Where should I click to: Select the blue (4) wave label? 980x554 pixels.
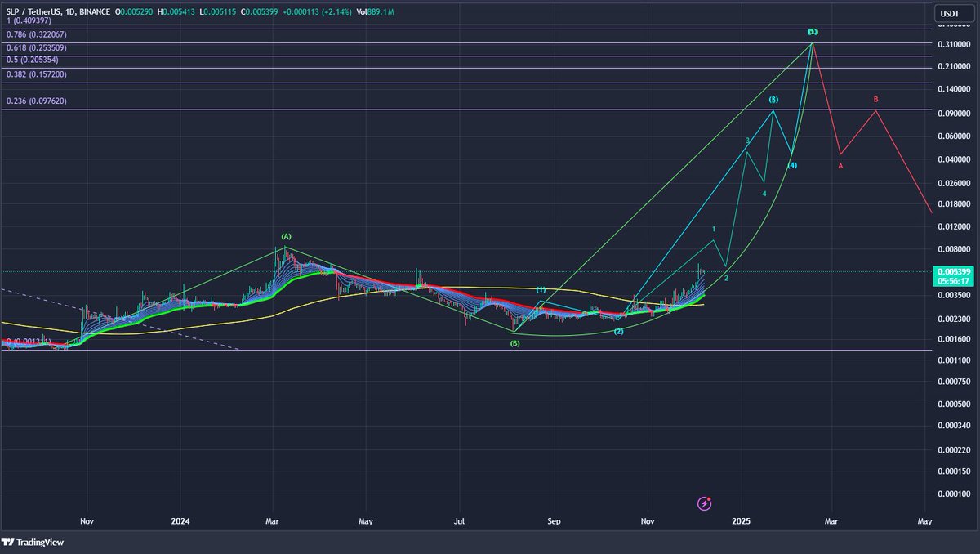pos(792,166)
